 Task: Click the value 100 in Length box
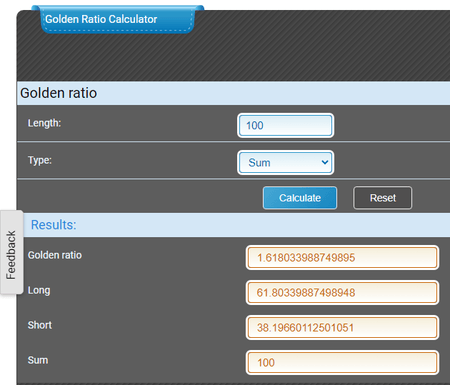[255, 126]
